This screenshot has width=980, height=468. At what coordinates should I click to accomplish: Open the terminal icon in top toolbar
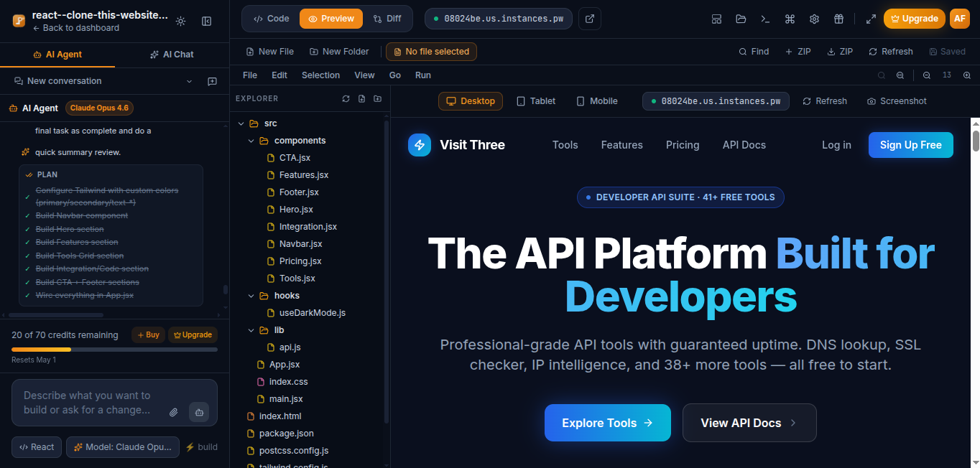tap(765, 19)
